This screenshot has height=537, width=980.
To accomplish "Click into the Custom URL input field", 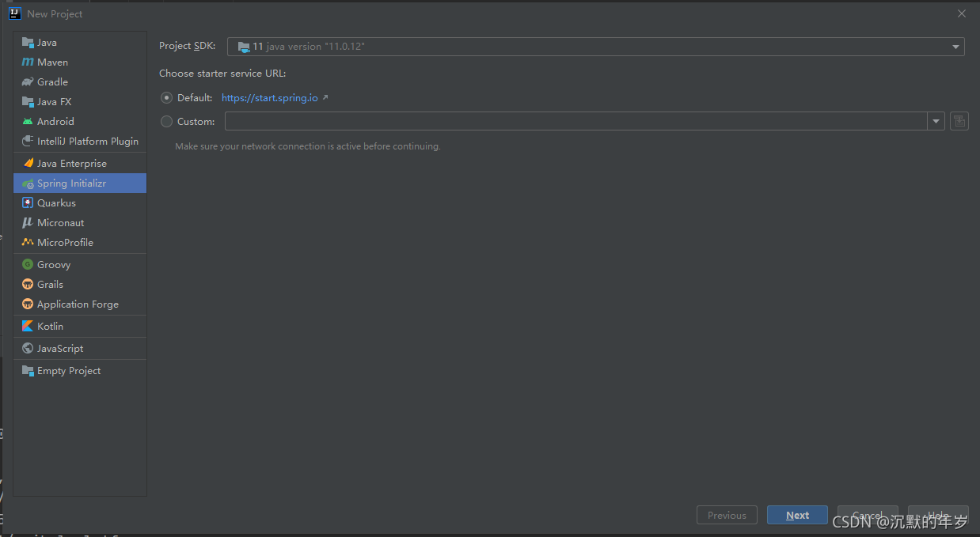I will tap(576, 121).
